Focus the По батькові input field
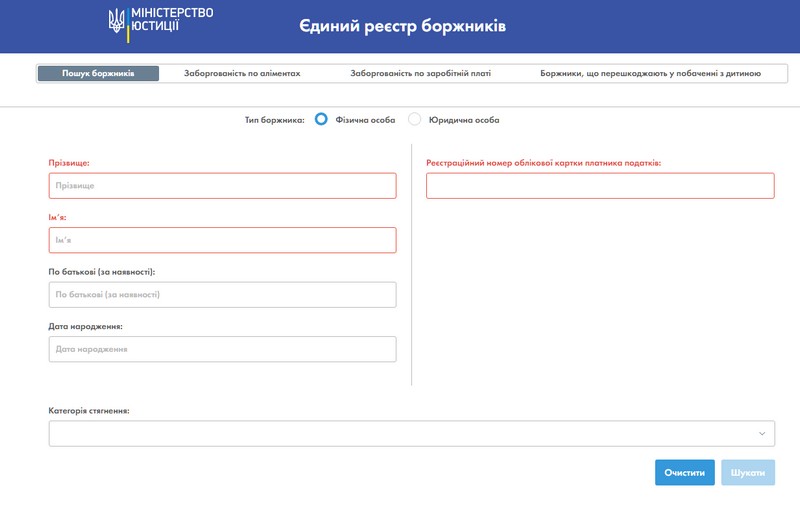 [x=222, y=295]
